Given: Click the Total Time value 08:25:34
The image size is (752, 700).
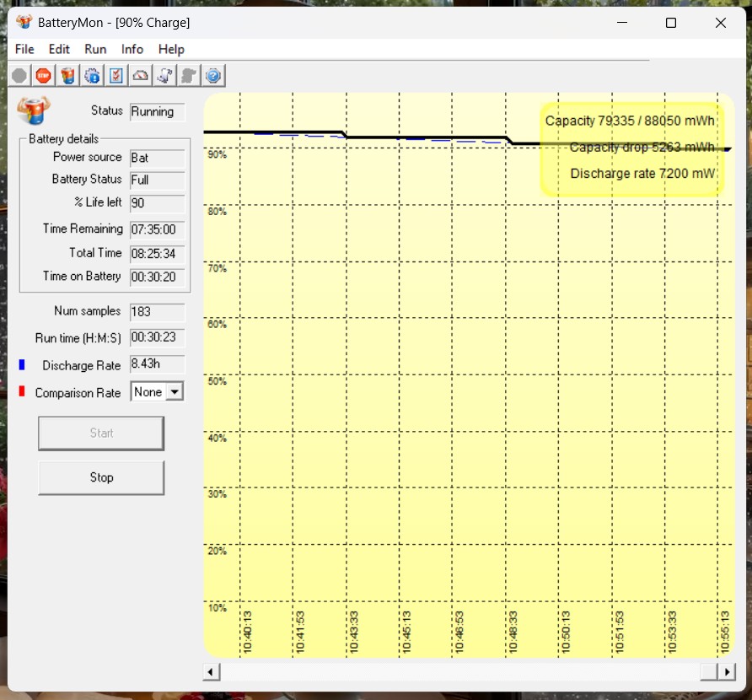Looking at the screenshot, I should coord(158,253).
